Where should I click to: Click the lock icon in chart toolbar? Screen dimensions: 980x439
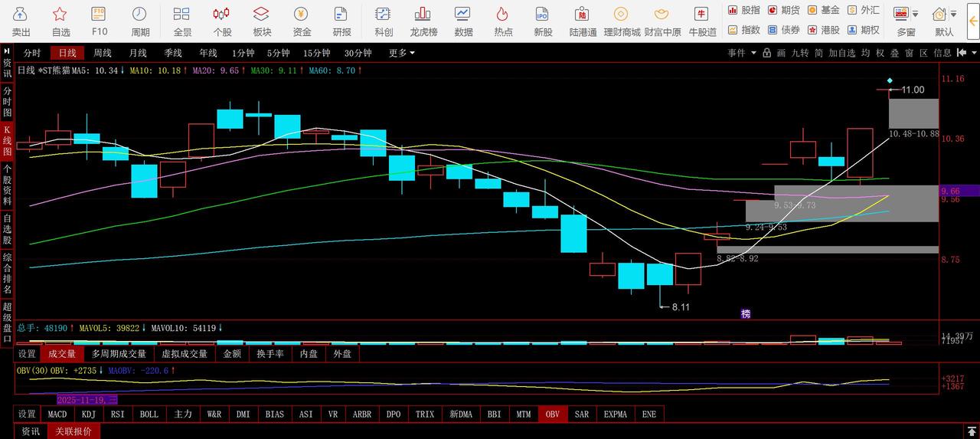766,53
